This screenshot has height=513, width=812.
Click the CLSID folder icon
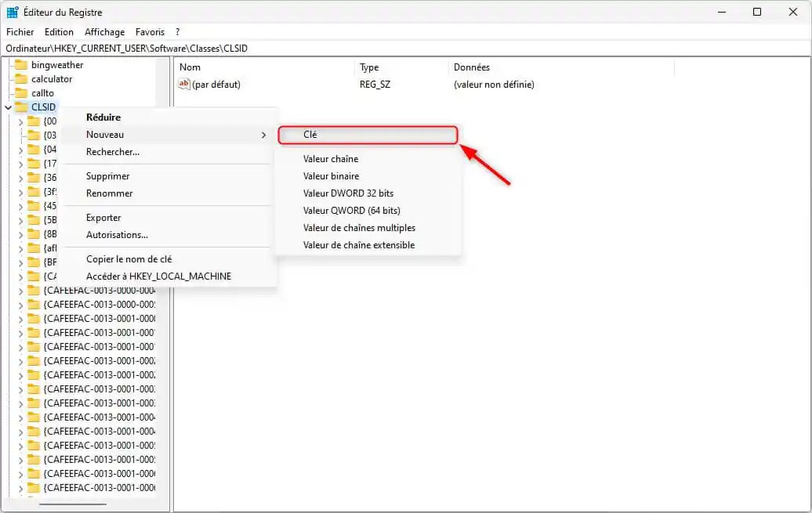click(x=21, y=107)
